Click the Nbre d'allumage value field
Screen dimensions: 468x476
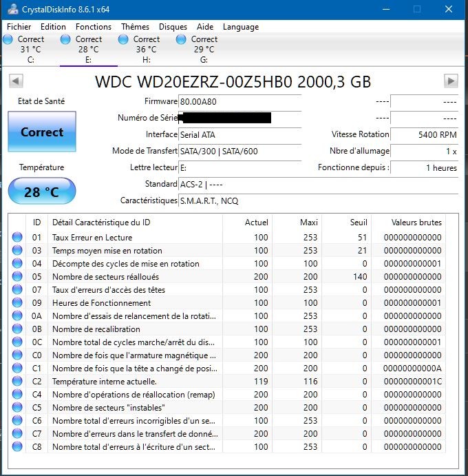point(424,151)
